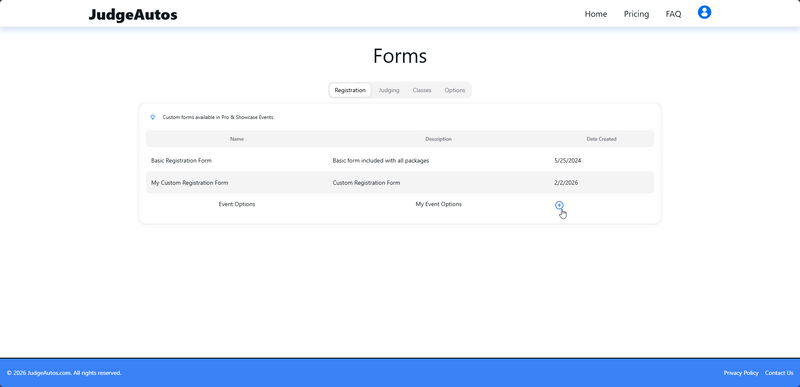
Task: Open the Privacy Policy footer link
Action: 741,373
